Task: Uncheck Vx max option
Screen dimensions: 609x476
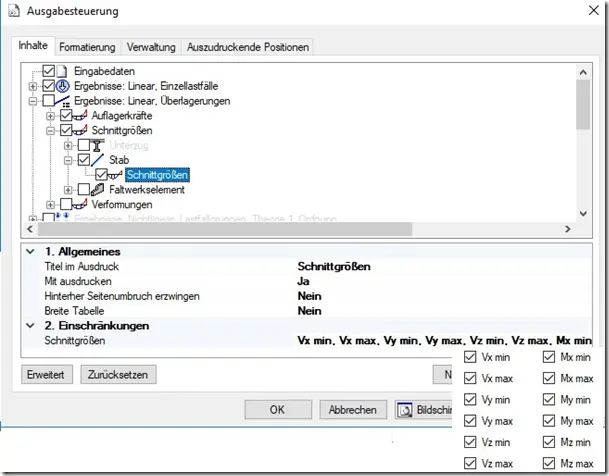Action: 470,378
